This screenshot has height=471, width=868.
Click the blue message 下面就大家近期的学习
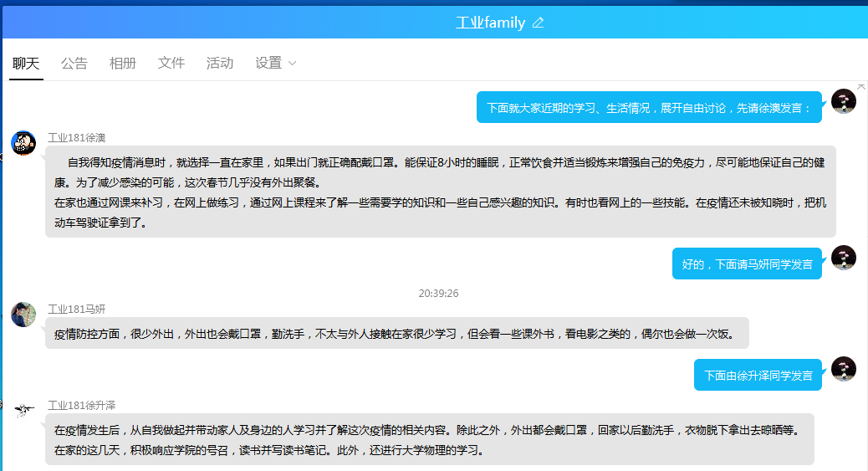click(x=649, y=107)
